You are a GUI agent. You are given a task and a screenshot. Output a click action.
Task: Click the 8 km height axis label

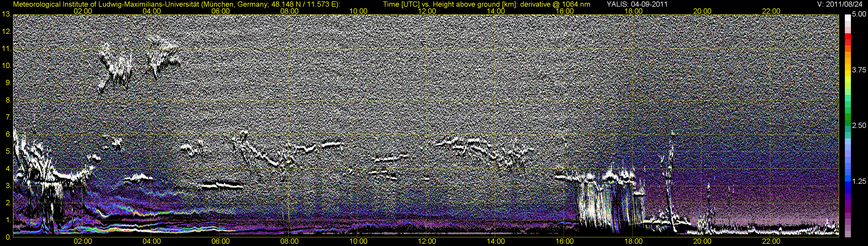pos(8,100)
